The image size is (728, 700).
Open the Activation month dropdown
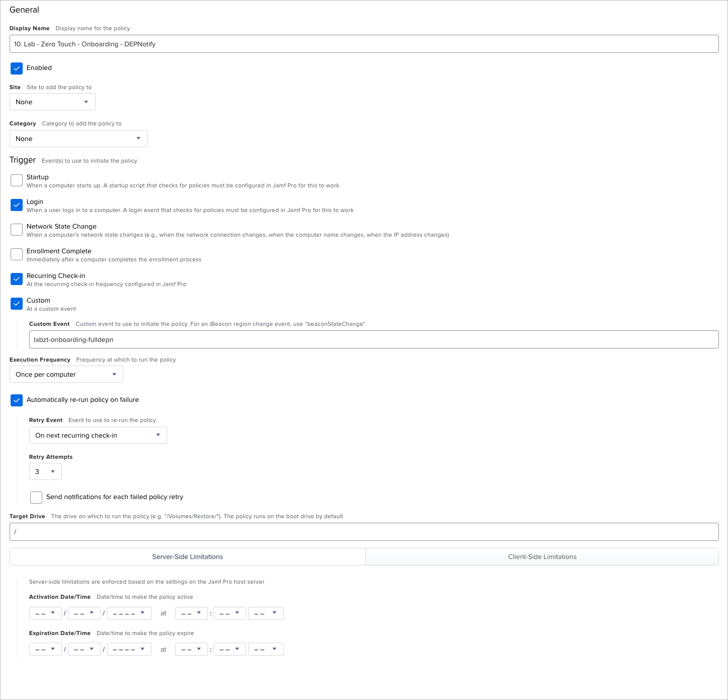[x=45, y=613]
